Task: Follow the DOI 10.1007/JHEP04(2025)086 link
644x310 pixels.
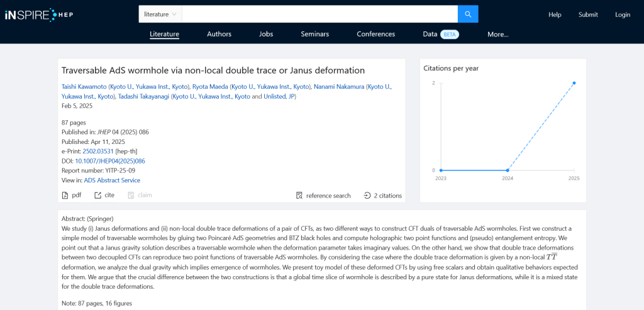Action: pyautogui.click(x=110, y=161)
